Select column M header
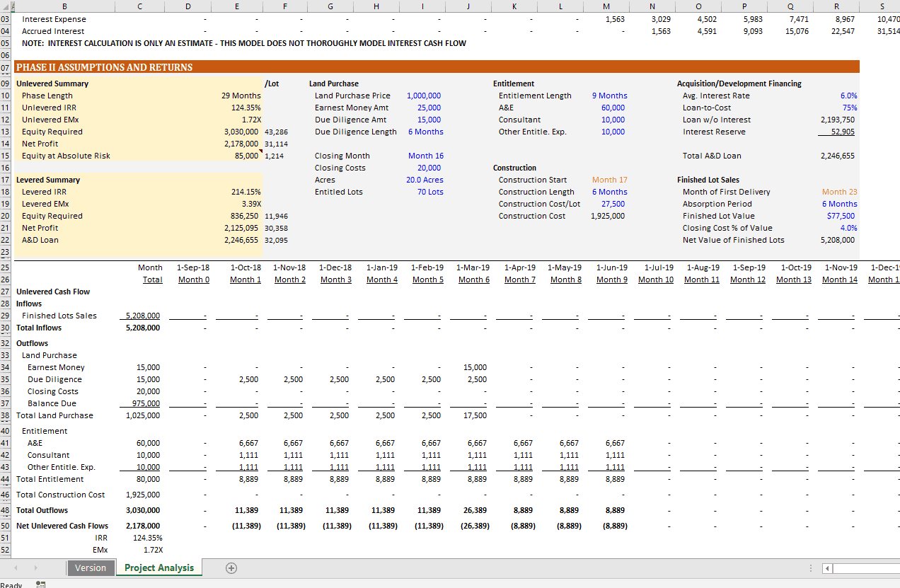Viewport: 900px width, 588px height. pos(606,6)
